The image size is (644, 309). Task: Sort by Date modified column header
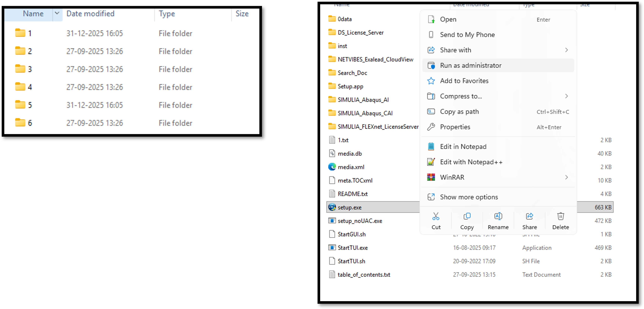coord(90,14)
